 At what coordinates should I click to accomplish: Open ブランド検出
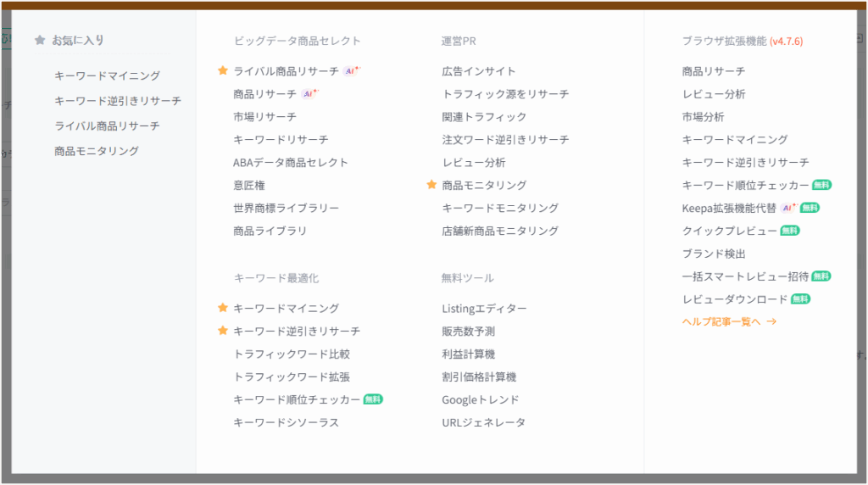pos(714,253)
